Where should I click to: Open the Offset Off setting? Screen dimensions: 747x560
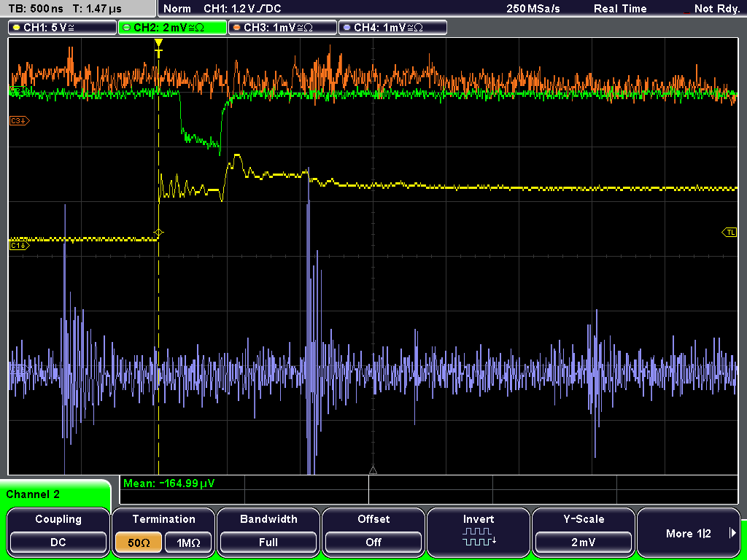click(x=373, y=532)
